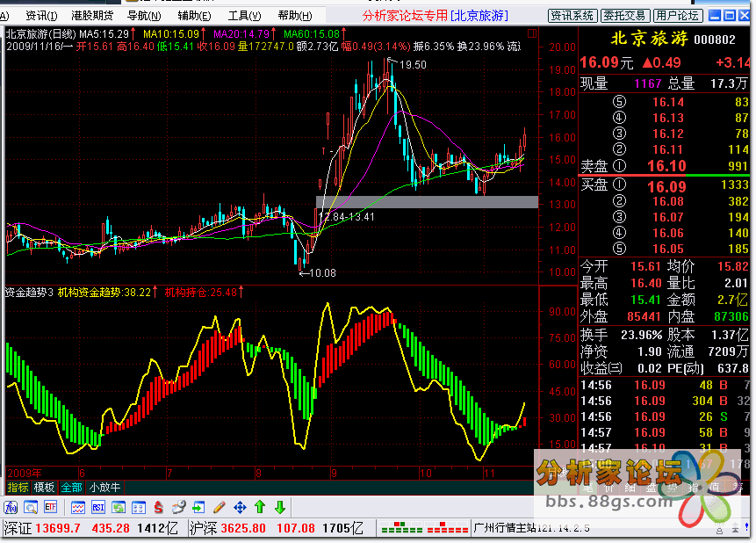The height and width of the screenshot is (543, 756).
Task: Click the green up arrow icon
Action: click(260, 507)
